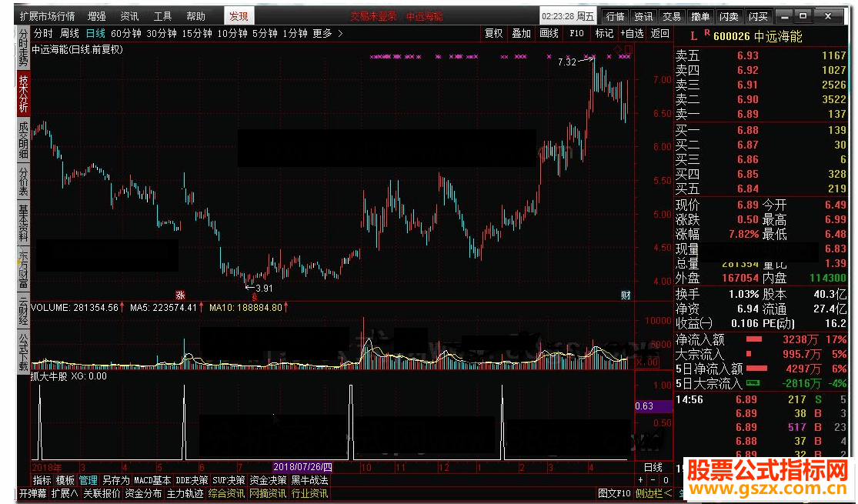
Task: Click the diamond icon at chart top-right
Action: [618, 50]
